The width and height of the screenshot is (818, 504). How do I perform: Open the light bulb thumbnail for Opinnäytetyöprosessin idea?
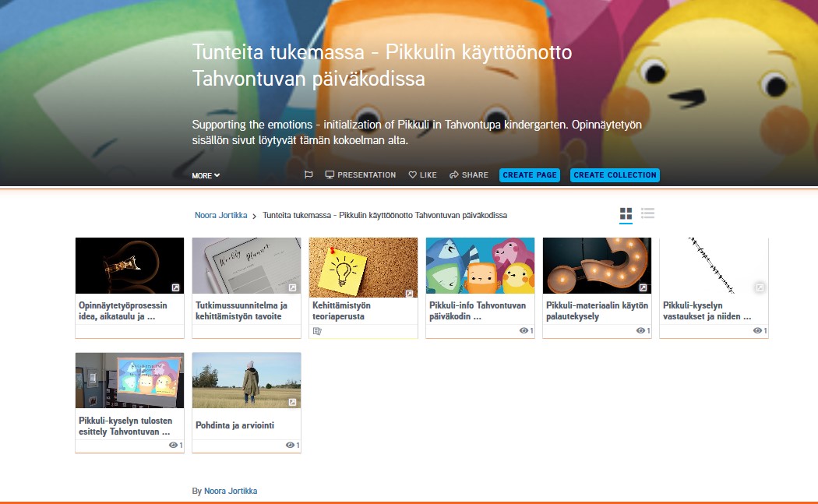click(x=130, y=266)
